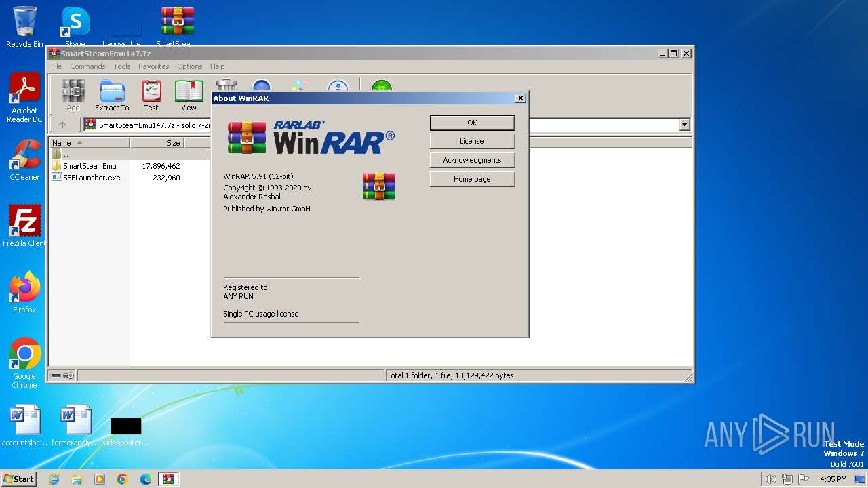This screenshot has height=488, width=868.
Task: Click the Start button
Action: (18, 479)
